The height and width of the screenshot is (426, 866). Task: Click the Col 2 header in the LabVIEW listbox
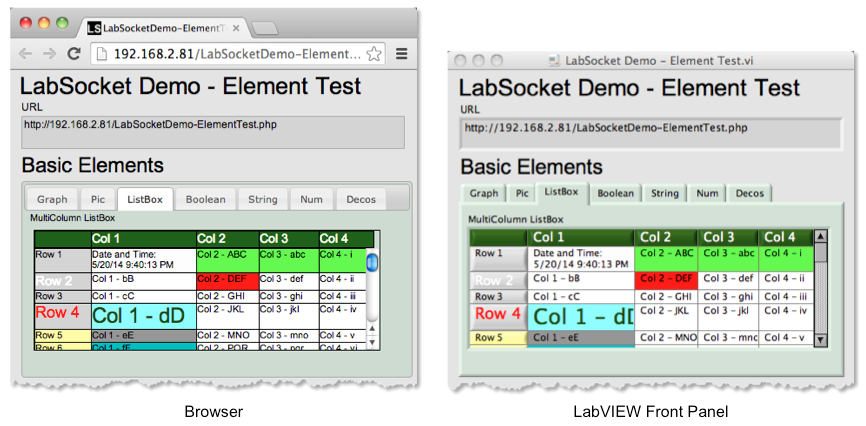(666, 238)
